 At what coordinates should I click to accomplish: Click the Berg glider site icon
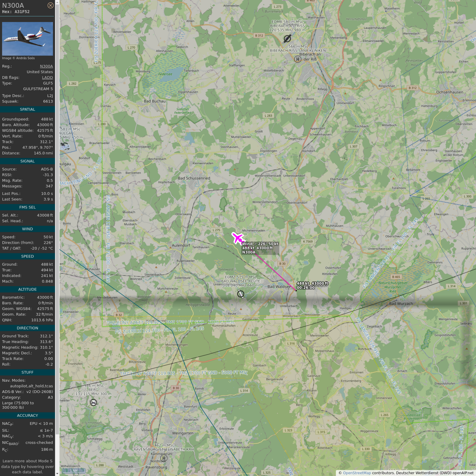pos(94,402)
